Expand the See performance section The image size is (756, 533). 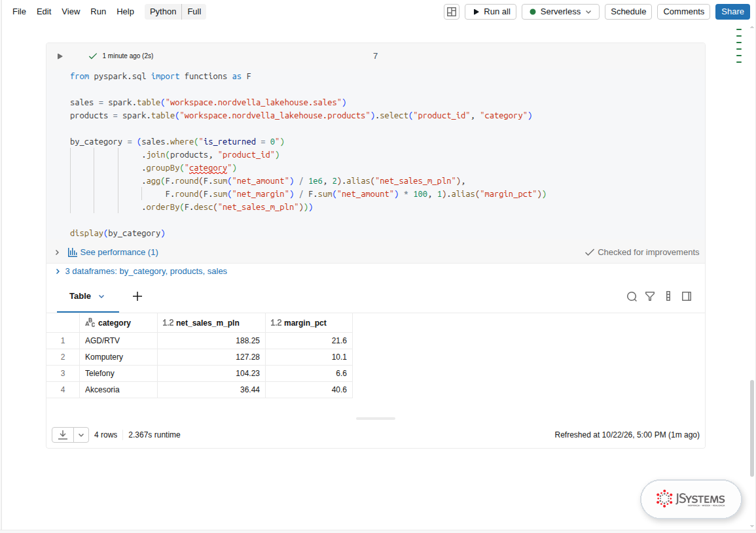pos(57,252)
